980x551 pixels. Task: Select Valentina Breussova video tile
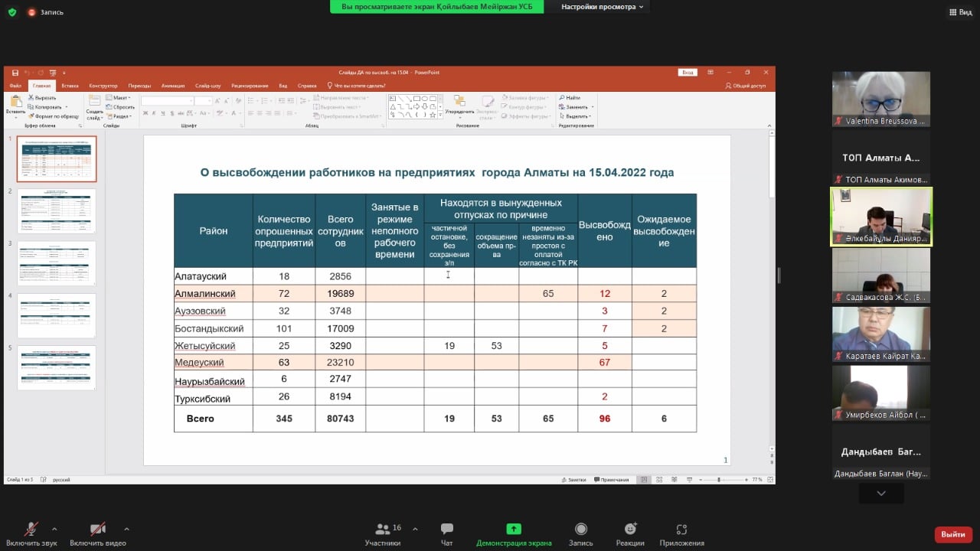tap(881, 99)
